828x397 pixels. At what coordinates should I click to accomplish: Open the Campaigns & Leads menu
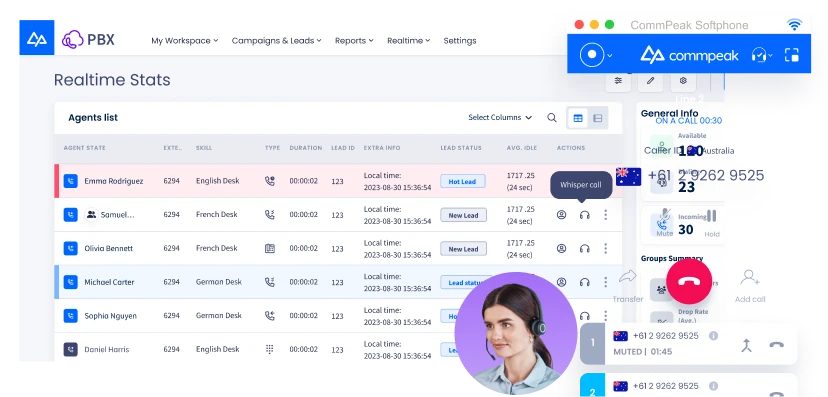(x=276, y=41)
